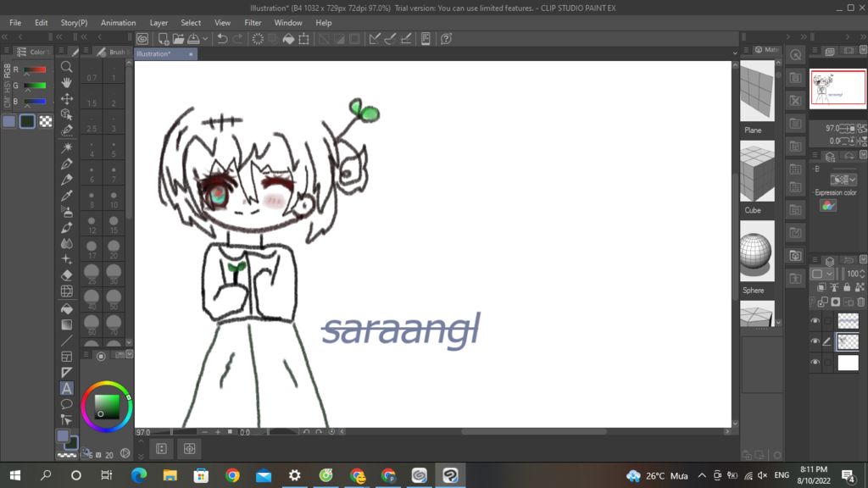The width and height of the screenshot is (868, 488).
Task: Select the Cube 3D material thumbnail
Action: (x=757, y=171)
